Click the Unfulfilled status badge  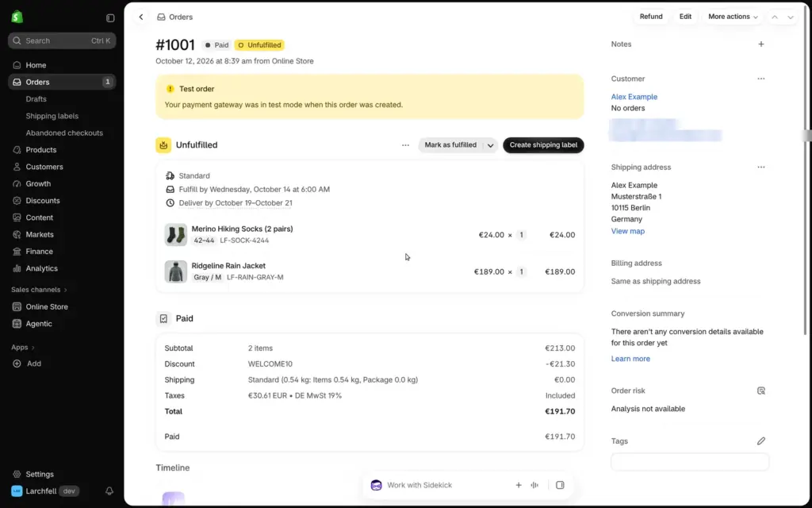tap(259, 45)
